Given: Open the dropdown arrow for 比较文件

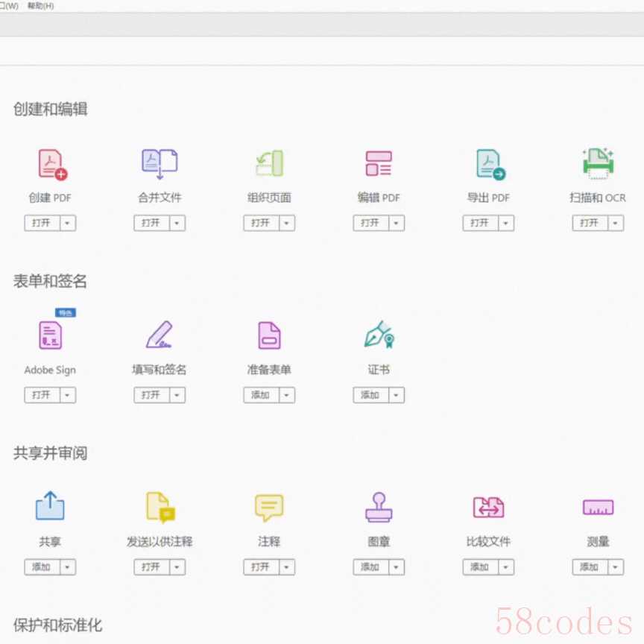Looking at the screenshot, I should pyautogui.click(x=506, y=567).
